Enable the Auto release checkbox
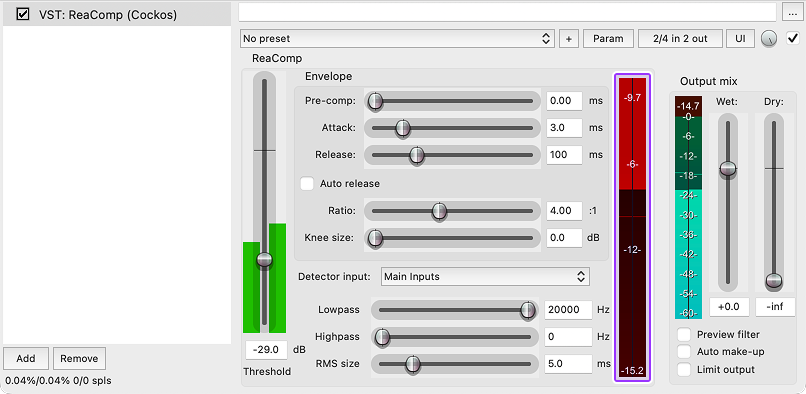 coord(307,184)
